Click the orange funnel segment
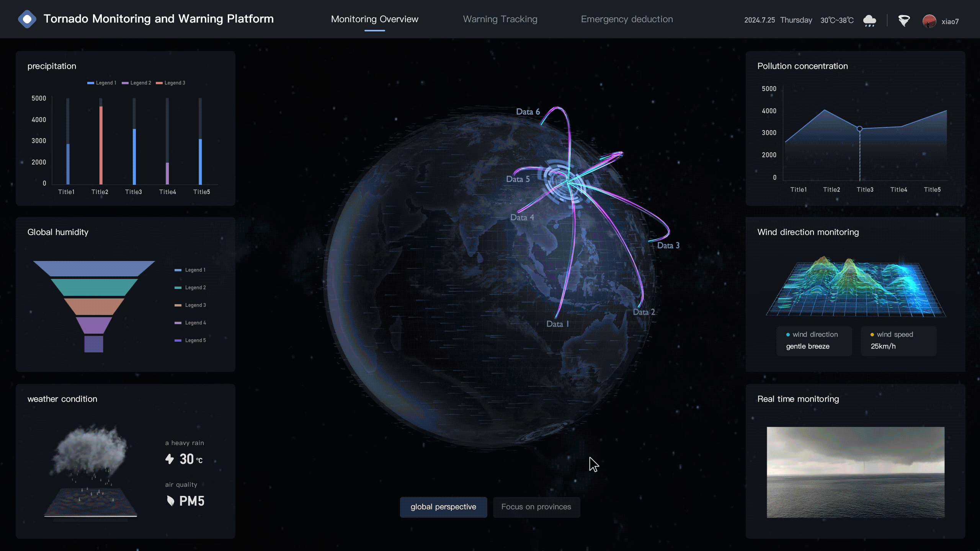 [x=94, y=306]
